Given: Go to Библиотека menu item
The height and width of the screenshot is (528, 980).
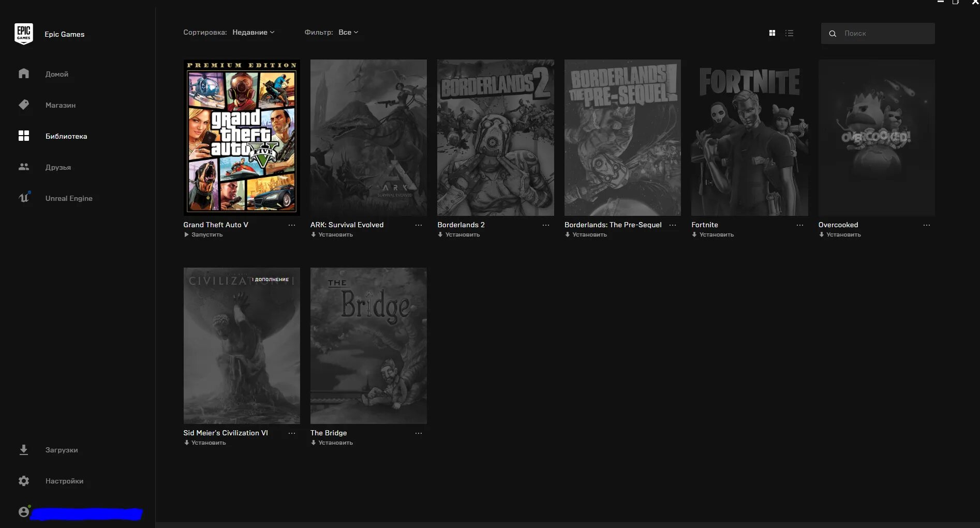Looking at the screenshot, I should coord(66,136).
